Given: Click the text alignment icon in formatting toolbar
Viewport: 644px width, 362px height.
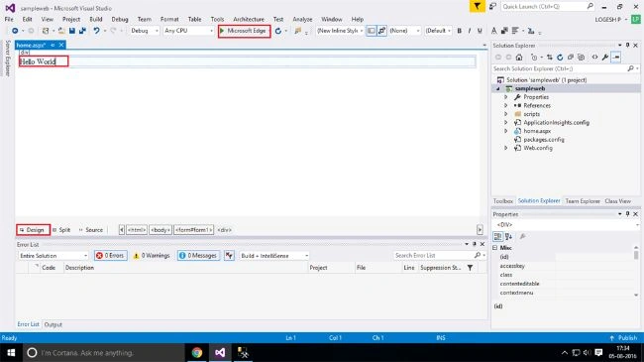Looking at the screenshot, I should (515, 31).
